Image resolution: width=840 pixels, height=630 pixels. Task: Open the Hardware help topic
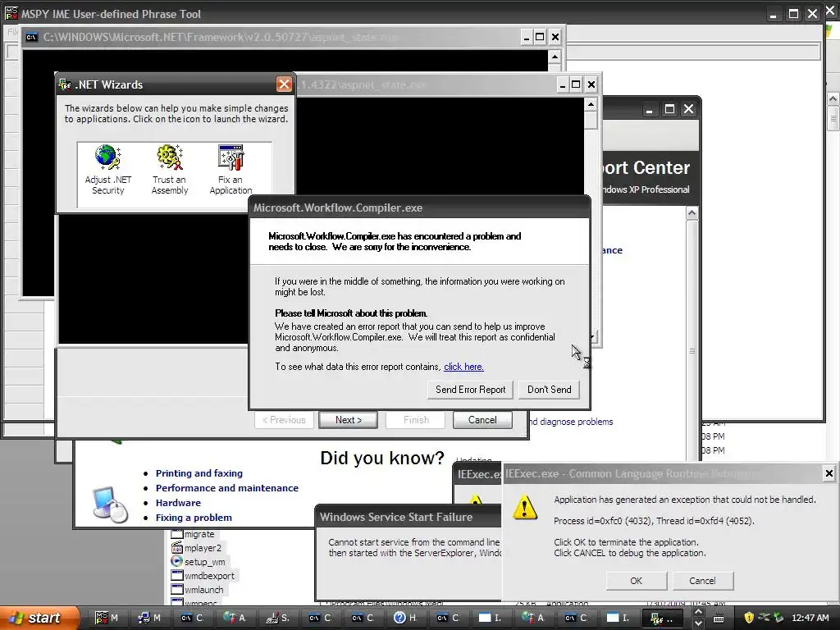pyautogui.click(x=178, y=503)
